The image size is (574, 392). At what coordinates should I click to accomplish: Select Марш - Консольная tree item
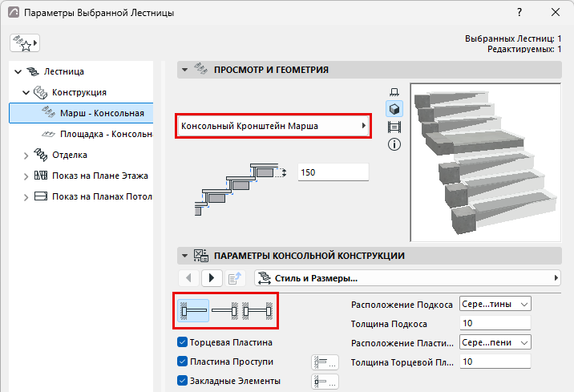[x=81, y=113]
